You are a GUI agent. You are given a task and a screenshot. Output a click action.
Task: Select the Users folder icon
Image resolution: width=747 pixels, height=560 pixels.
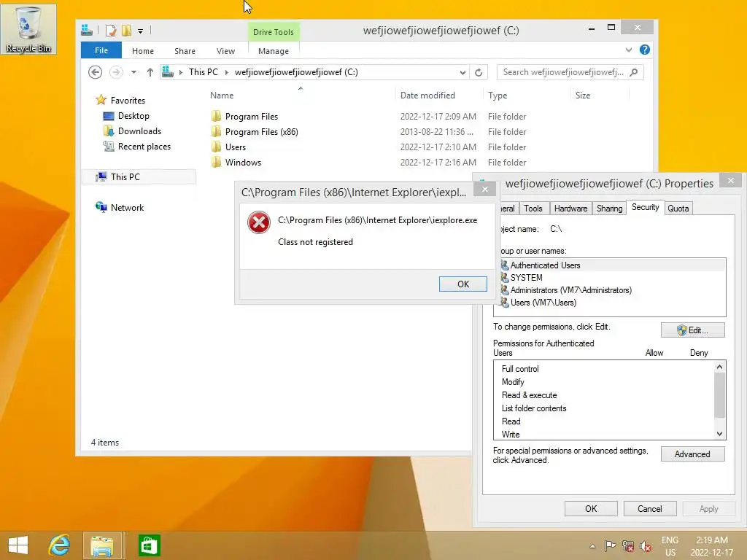(216, 147)
